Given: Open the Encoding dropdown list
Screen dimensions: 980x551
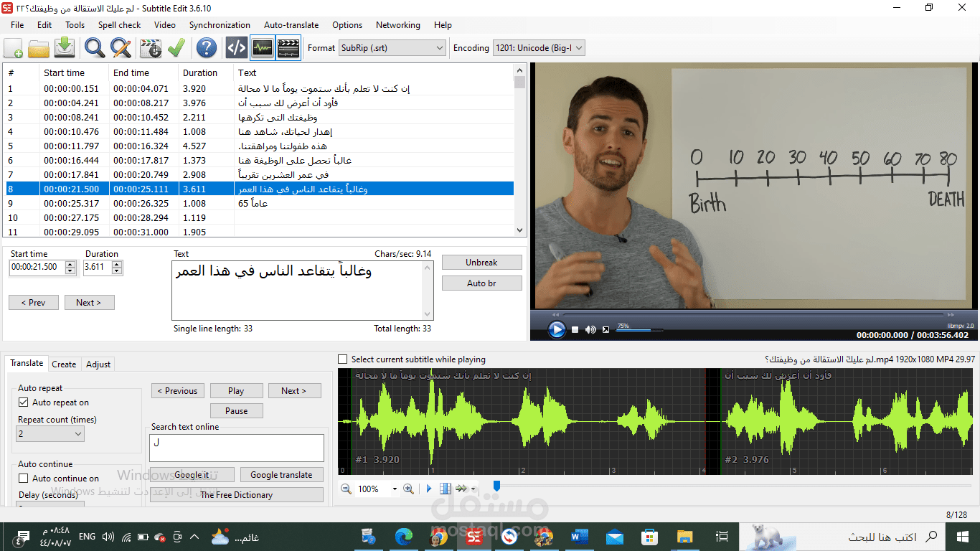Looking at the screenshot, I should (539, 48).
